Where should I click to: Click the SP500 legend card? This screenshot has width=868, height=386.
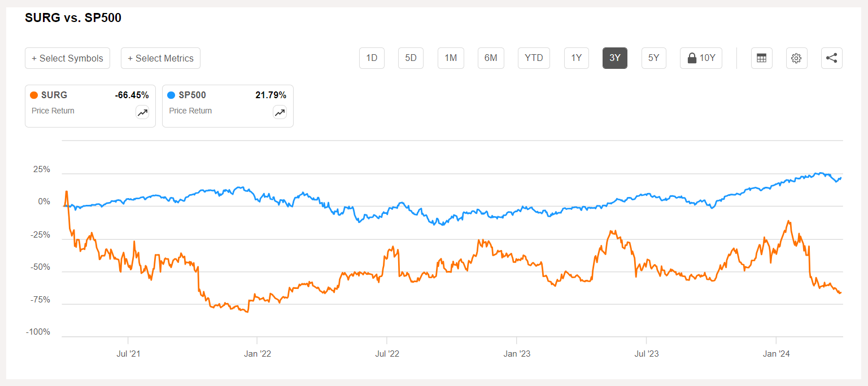pyautogui.click(x=228, y=106)
